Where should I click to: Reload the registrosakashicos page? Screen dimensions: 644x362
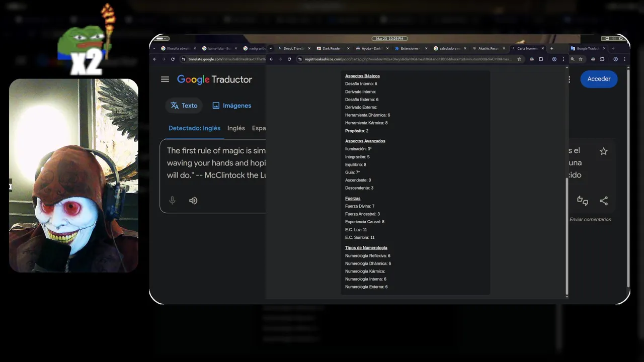289,59
